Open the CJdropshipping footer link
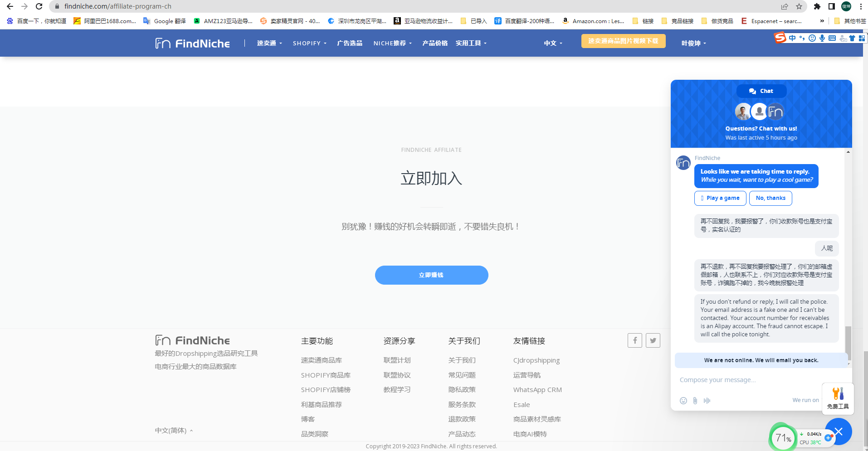 coord(536,360)
